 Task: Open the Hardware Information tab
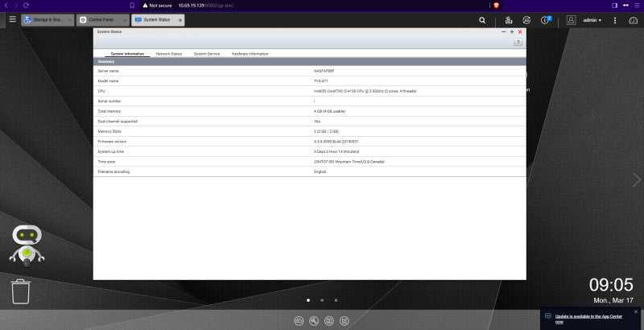250,54
